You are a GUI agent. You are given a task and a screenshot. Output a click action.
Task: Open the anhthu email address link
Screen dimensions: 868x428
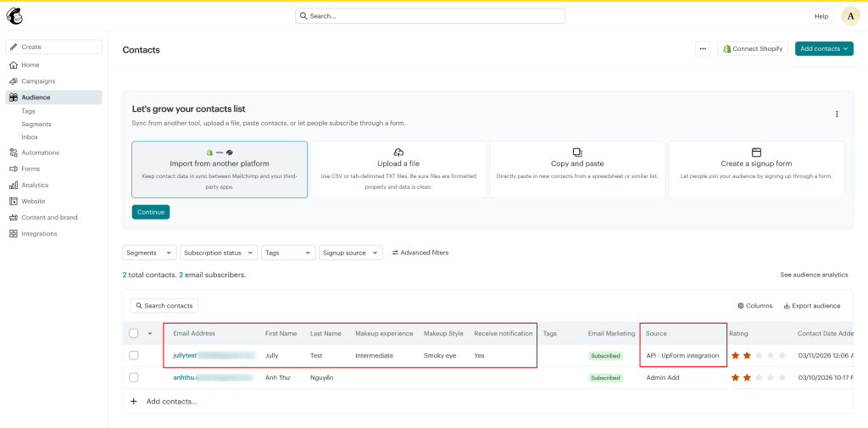click(213, 378)
